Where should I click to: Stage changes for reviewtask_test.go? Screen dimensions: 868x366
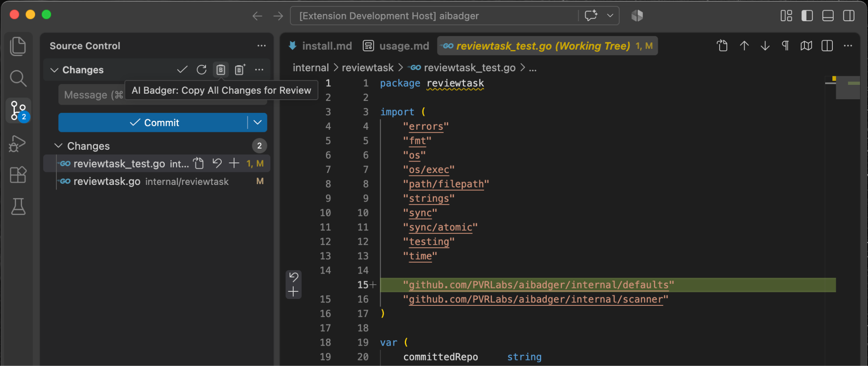point(234,163)
